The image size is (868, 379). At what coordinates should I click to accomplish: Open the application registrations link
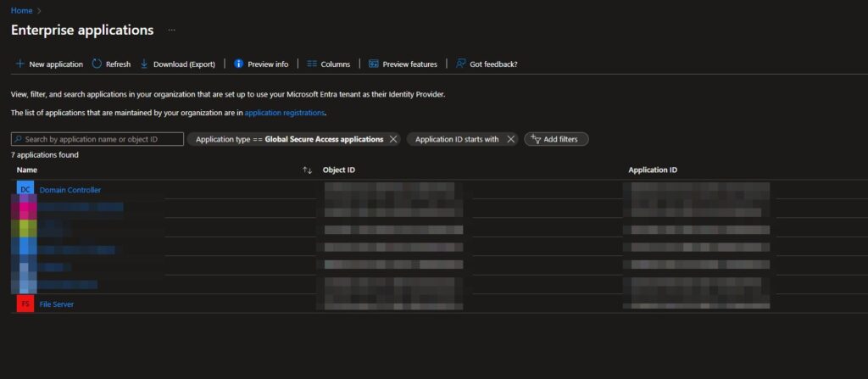coord(285,113)
